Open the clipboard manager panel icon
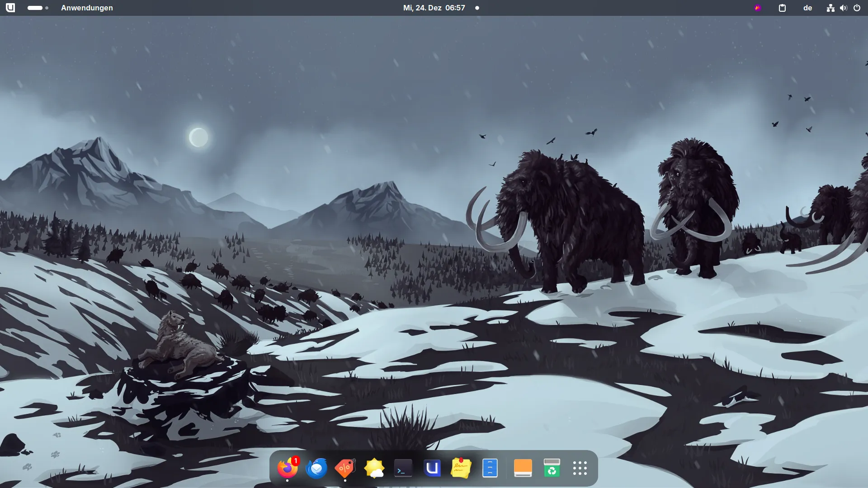 pos(782,8)
